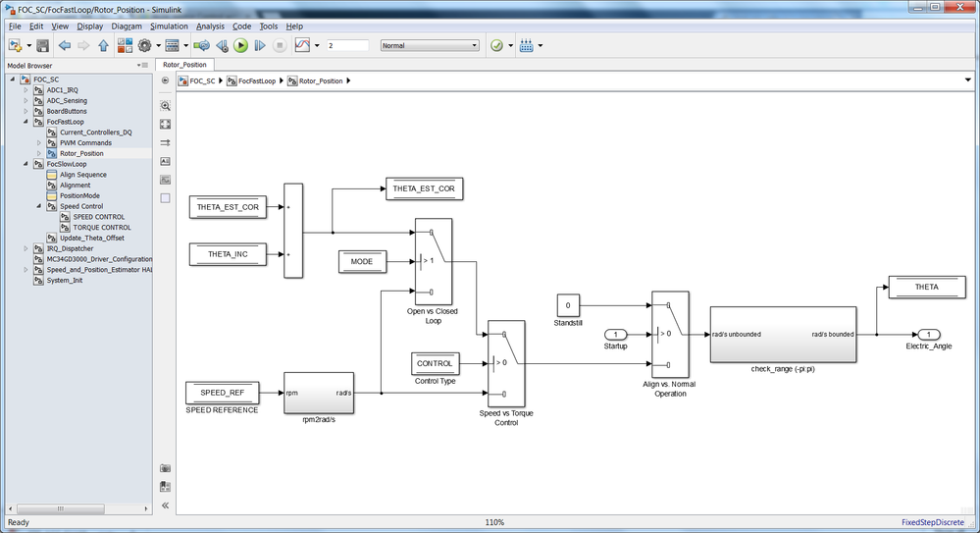Open the Analysis menu
This screenshot has height=533, width=980.
pyautogui.click(x=210, y=27)
